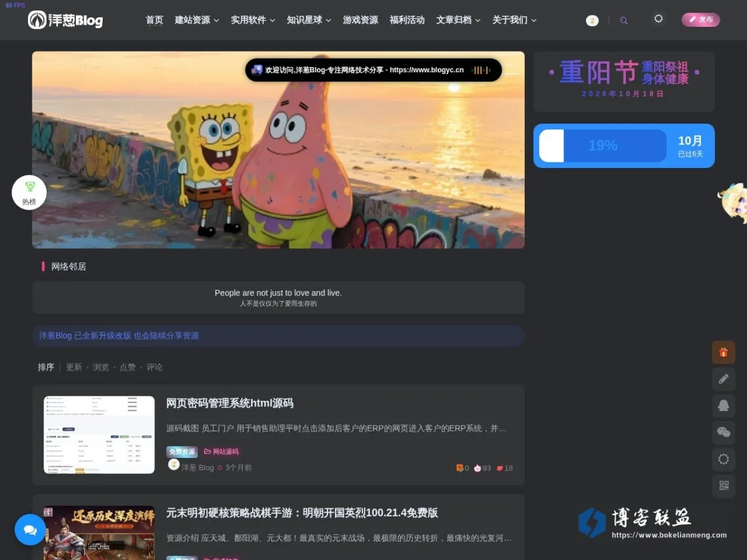Viewport: 747px width, 560px height.
Task: Open 福利活动 in navigation
Action: click(x=407, y=20)
